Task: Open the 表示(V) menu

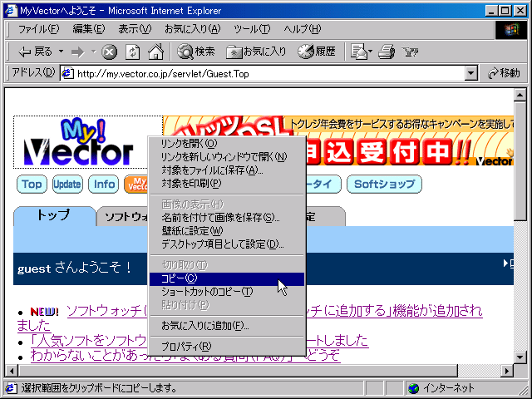Action: (x=135, y=29)
